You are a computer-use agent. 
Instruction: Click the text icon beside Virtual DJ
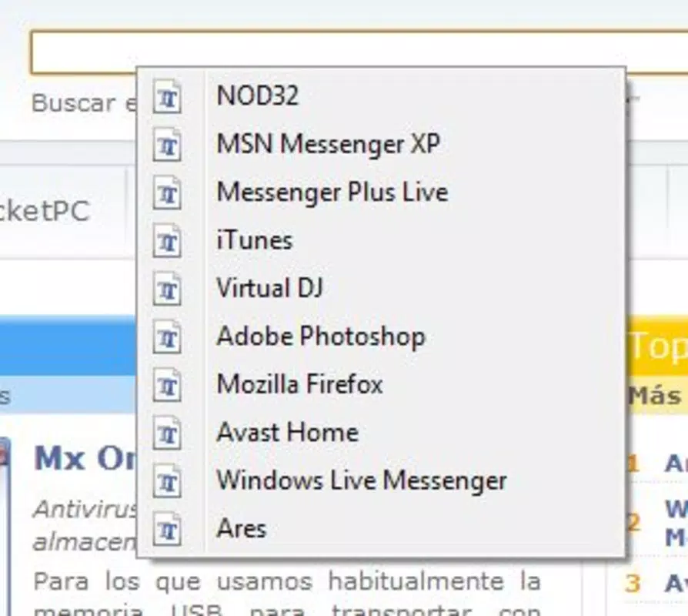coord(167,289)
